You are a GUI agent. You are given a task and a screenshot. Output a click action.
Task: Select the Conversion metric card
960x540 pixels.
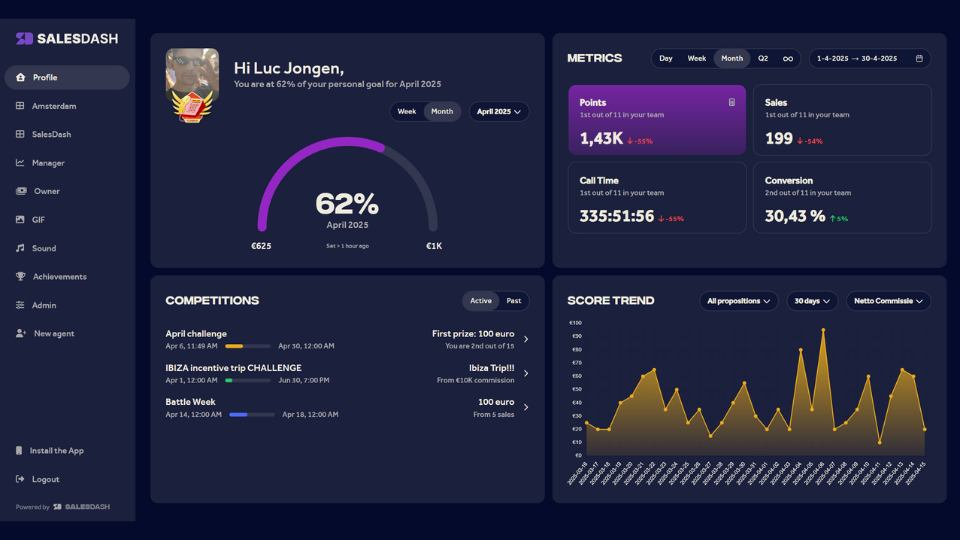pyautogui.click(x=842, y=198)
